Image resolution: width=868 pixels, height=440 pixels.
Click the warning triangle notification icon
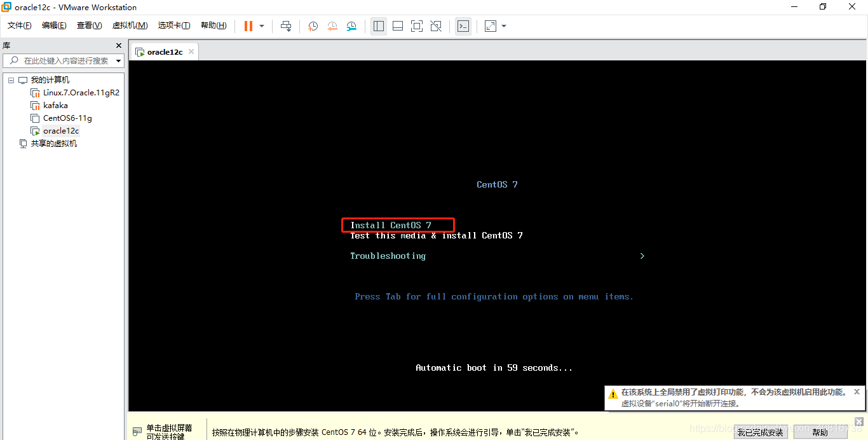click(x=613, y=394)
